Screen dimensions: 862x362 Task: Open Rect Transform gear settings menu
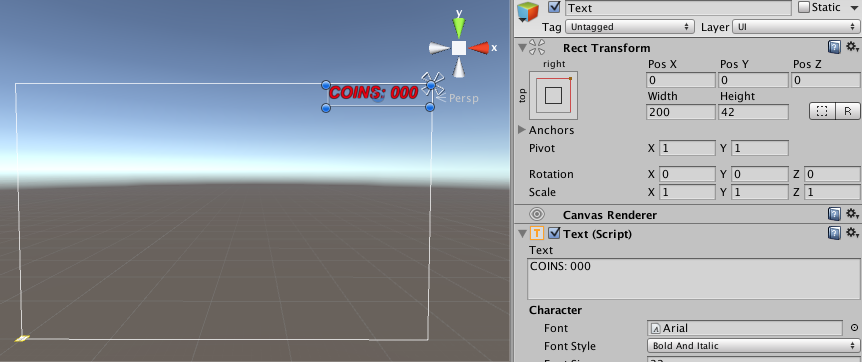[852, 47]
